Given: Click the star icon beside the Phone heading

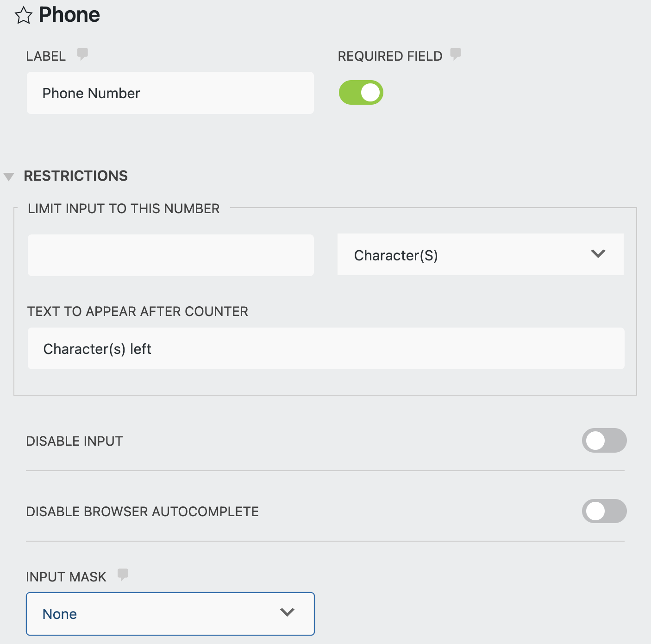Looking at the screenshot, I should 24,15.
